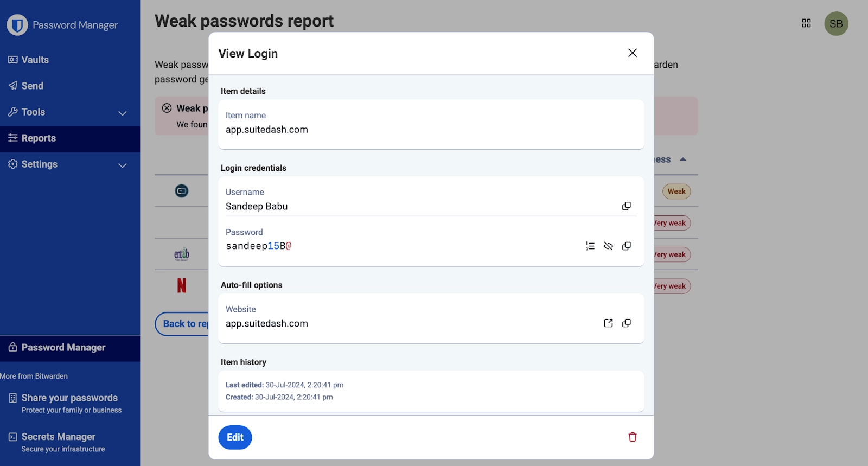This screenshot has width=868, height=466.
Task: Launch app.suitedash.com website icon
Action: (x=608, y=323)
